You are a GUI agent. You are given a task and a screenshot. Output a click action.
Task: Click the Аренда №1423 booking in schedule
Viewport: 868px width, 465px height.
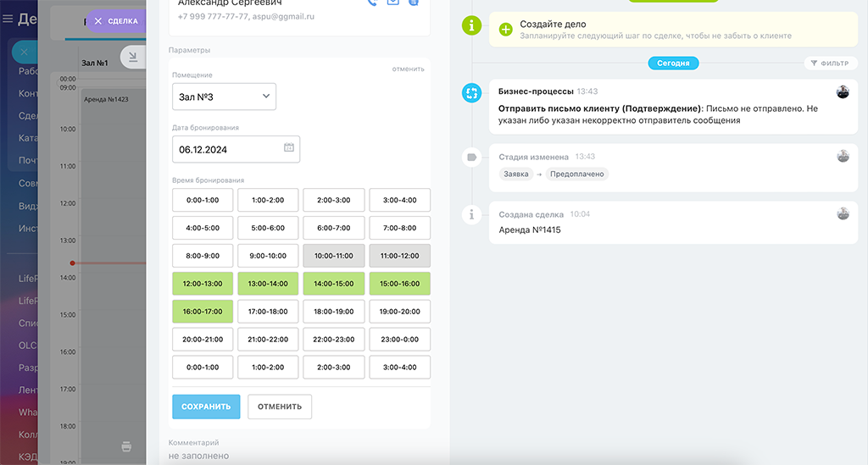tap(106, 100)
